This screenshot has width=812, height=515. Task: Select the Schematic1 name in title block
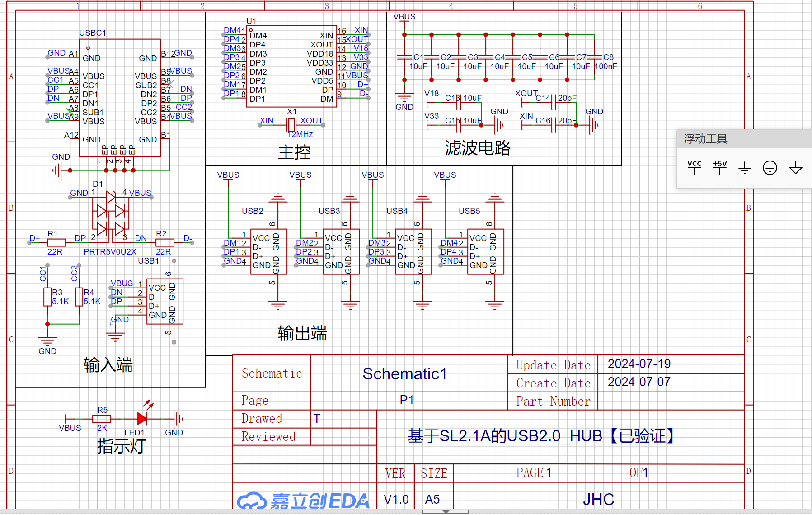404,374
